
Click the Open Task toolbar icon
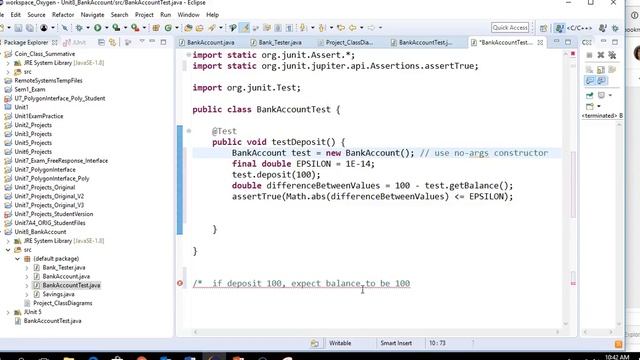(200, 28)
